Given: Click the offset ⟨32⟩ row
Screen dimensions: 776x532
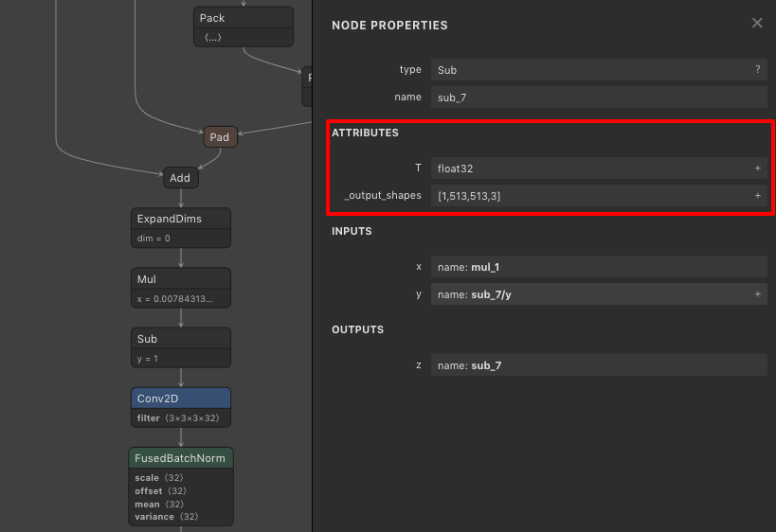Looking at the screenshot, I should 160,491.
